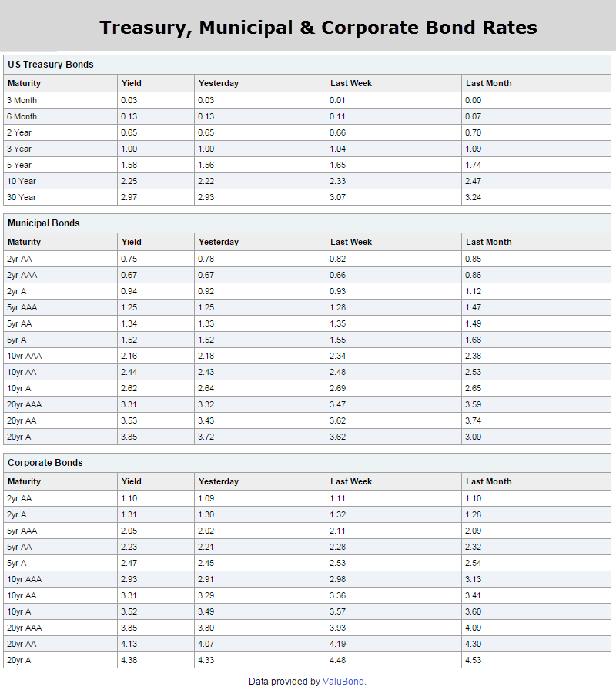Click Corporate 10yr AAA last month value 3.13
Viewport: 616px width, 690px height.
474,579
